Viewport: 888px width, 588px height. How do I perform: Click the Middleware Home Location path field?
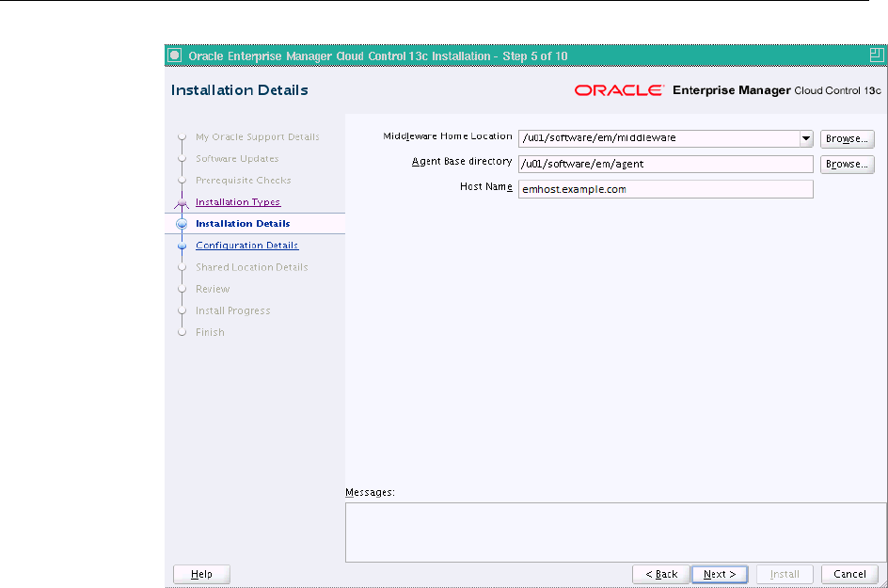click(658, 138)
